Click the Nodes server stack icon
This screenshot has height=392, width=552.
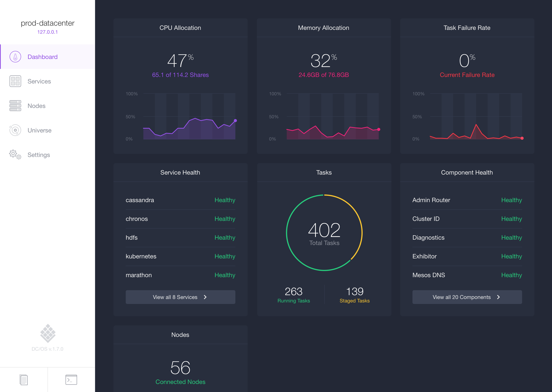tap(15, 106)
